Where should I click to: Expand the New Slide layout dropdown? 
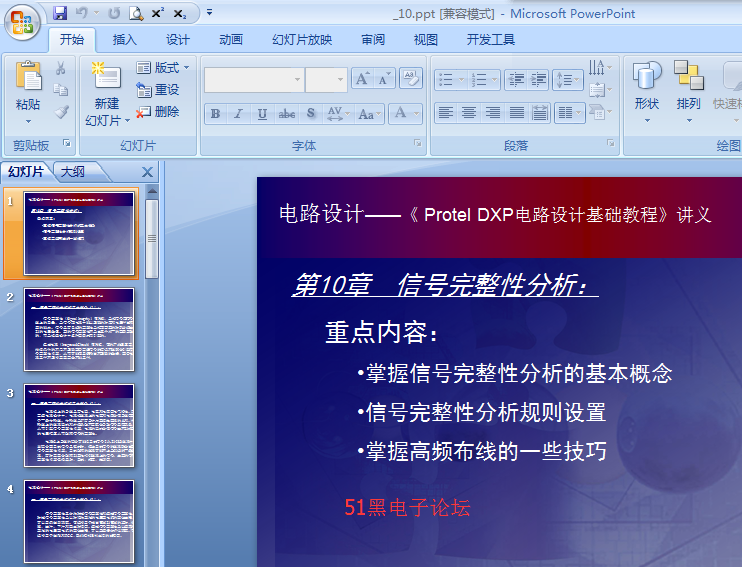click(x=127, y=121)
